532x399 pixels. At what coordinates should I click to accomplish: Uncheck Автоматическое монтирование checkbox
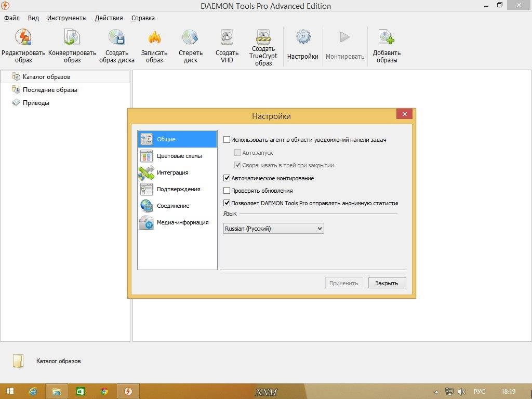(x=227, y=178)
